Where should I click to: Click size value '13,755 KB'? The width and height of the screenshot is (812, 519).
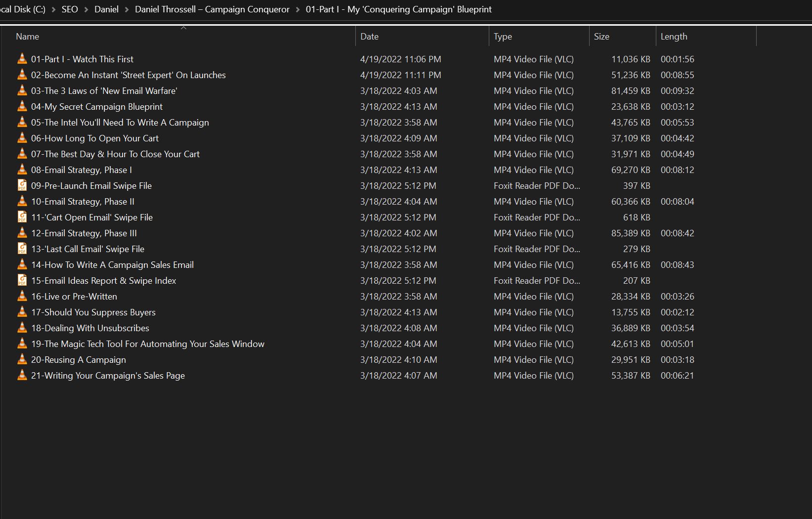[x=631, y=312]
